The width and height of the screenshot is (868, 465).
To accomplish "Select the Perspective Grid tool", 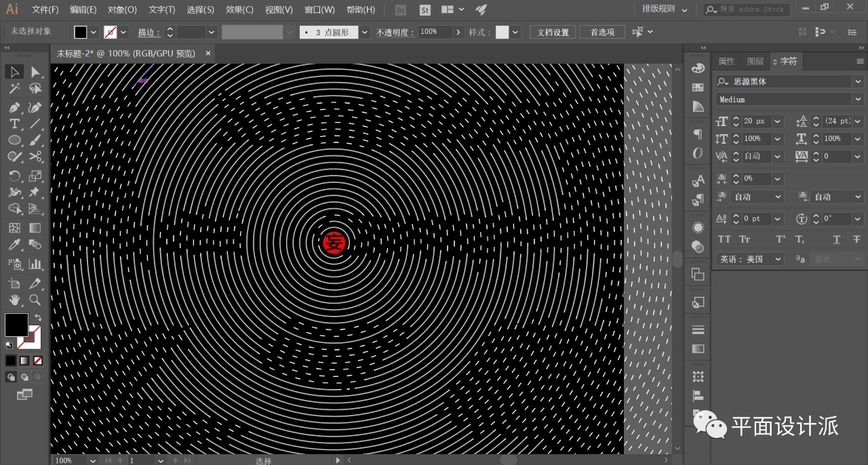I will (35, 209).
